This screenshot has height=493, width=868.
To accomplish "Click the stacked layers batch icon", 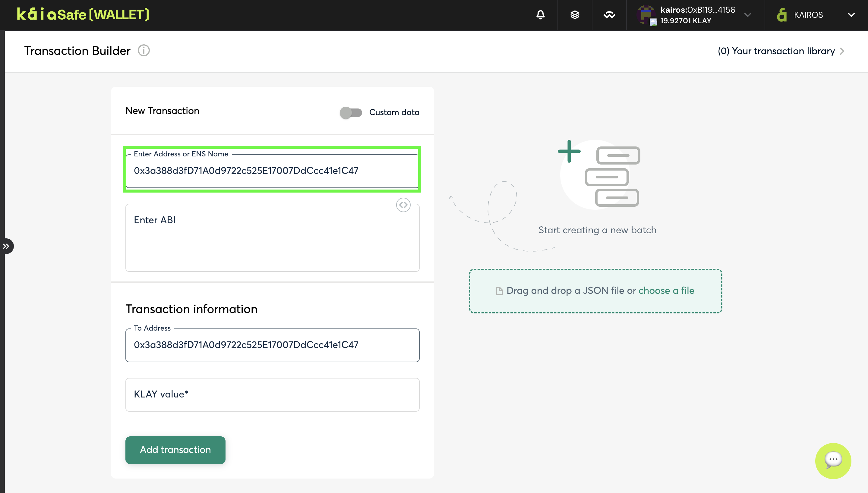I will tap(575, 15).
